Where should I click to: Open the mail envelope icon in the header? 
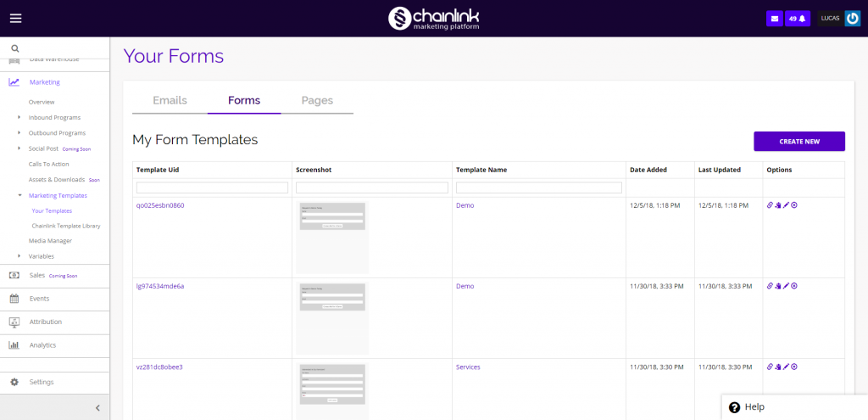click(x=775, y=19)
